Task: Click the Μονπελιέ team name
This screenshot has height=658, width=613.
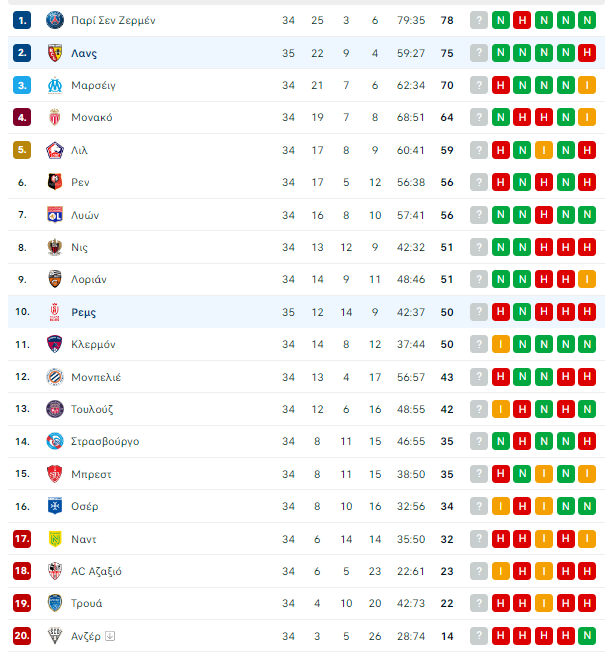Action: (96, 377)
